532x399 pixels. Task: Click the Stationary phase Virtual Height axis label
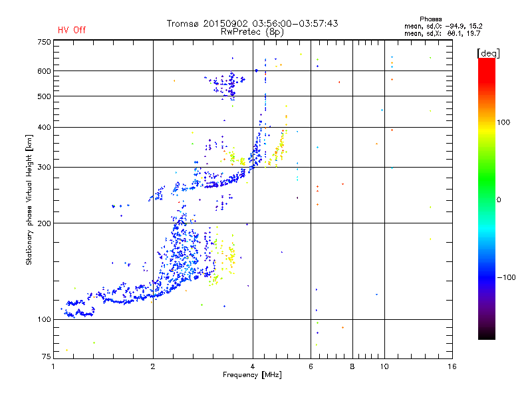coord(29,199)
